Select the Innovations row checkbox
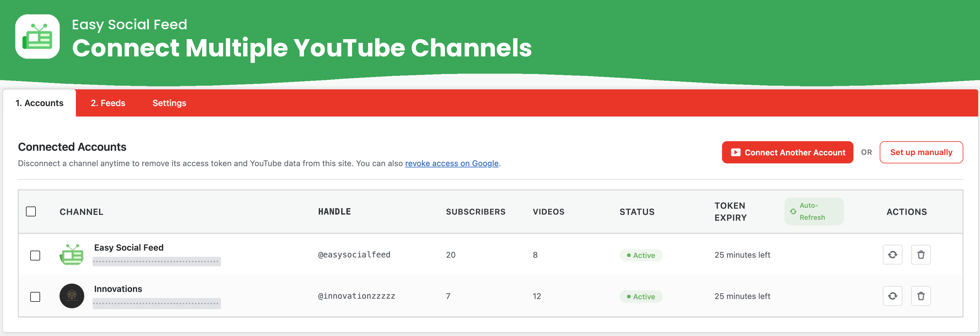This screenshot has height=336, width=980. [x=35, y=297]
